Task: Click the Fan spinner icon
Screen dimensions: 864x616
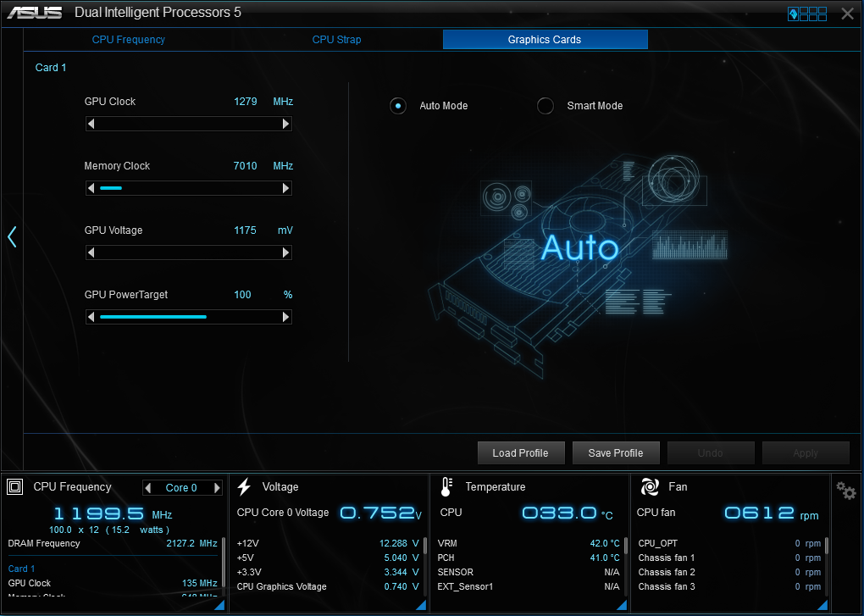Action: (650, 487)
